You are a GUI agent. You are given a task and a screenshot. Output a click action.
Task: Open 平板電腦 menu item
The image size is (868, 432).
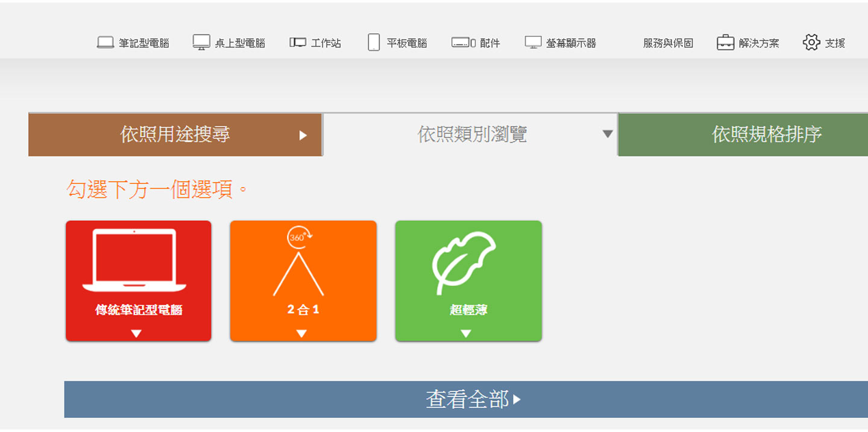tap(398, 43)
